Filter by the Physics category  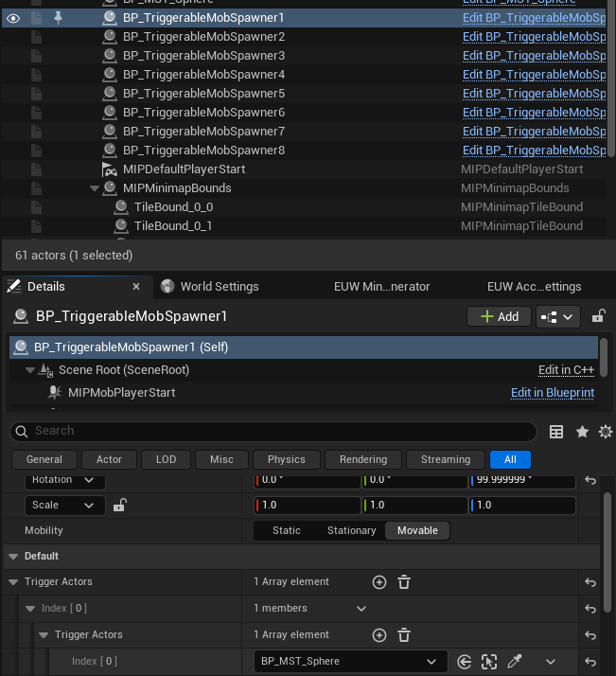tap(287, 459)
